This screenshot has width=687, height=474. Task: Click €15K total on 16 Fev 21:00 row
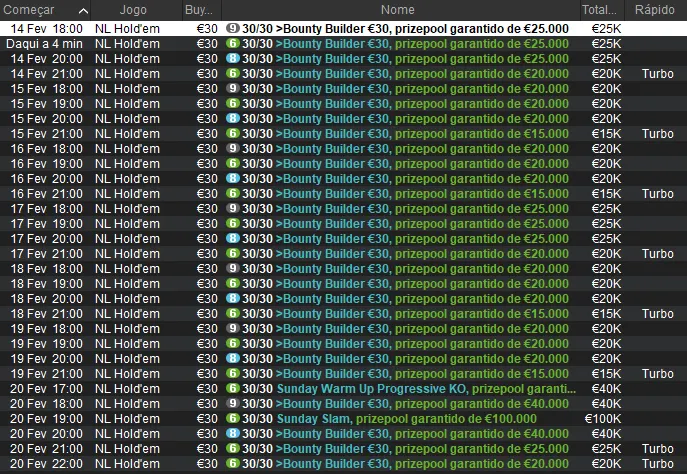click(606, 194)
